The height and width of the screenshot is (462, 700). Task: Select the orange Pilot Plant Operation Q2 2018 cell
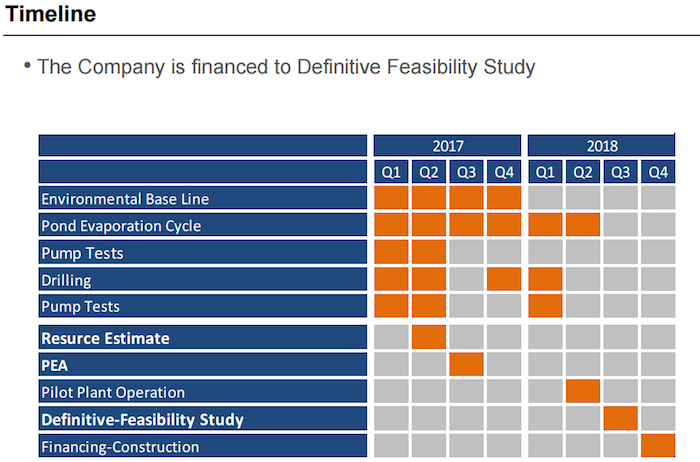(582, 392)
